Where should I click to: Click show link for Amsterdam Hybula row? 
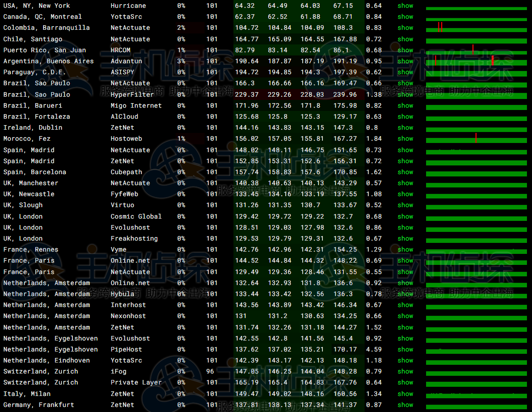click(x=405, y=294)
